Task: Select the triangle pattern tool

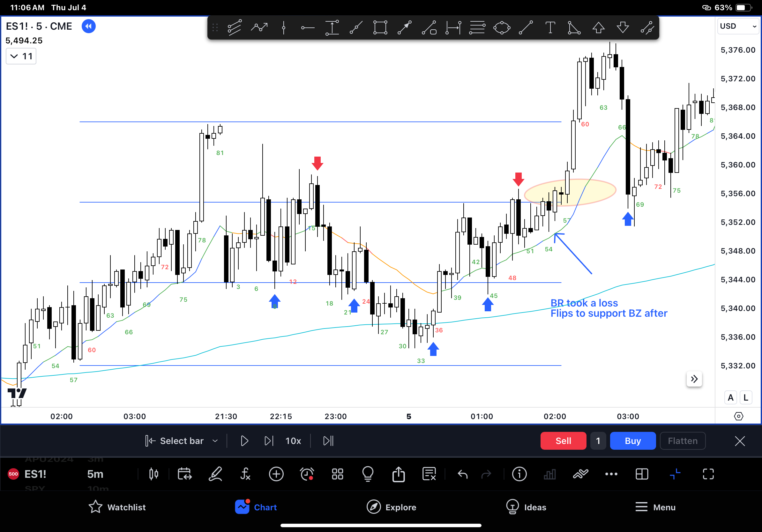Action: pos(574,27)
